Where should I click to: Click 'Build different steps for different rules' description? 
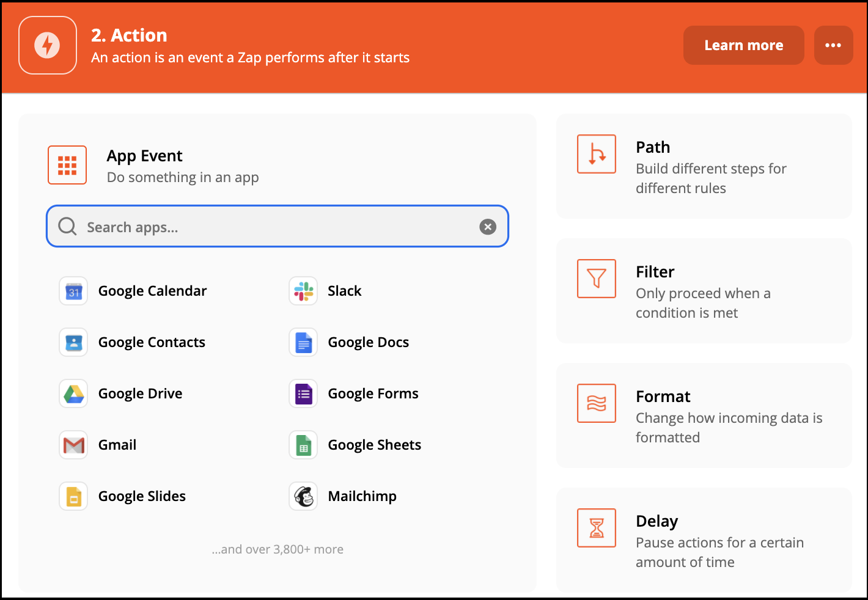pyautogui.click(x=711, y=178)
